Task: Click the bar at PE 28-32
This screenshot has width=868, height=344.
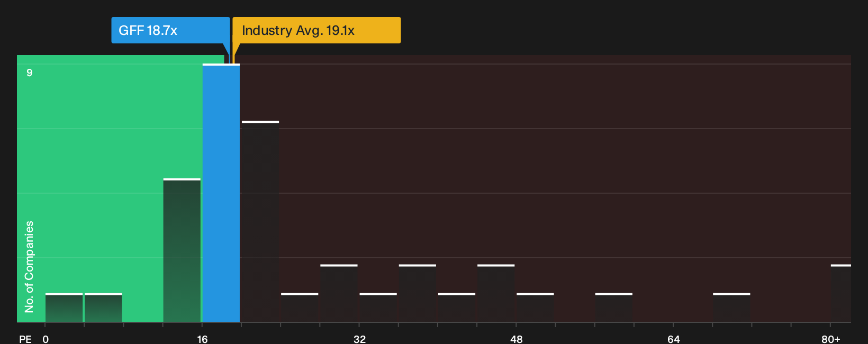Action: click(339, 293)
